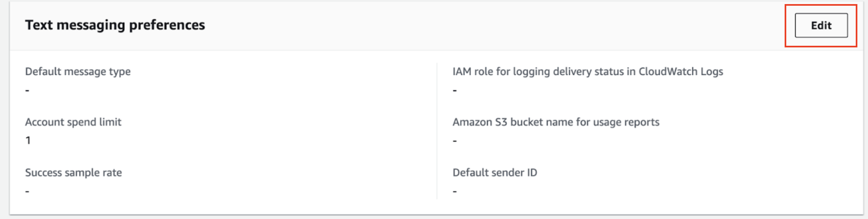Click the dash value under Success sample rate
This screenshot has width=868, height=219.
click(x=27, y=191)
